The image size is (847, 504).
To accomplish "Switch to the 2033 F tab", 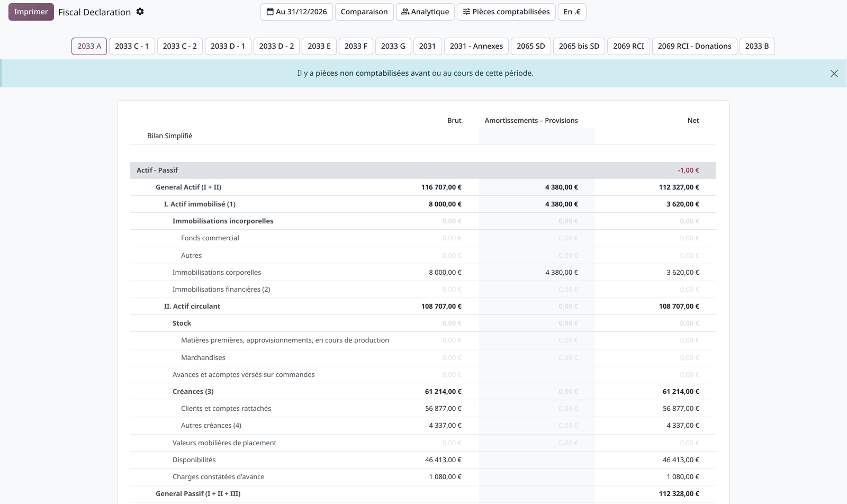I will coord(356,46).
